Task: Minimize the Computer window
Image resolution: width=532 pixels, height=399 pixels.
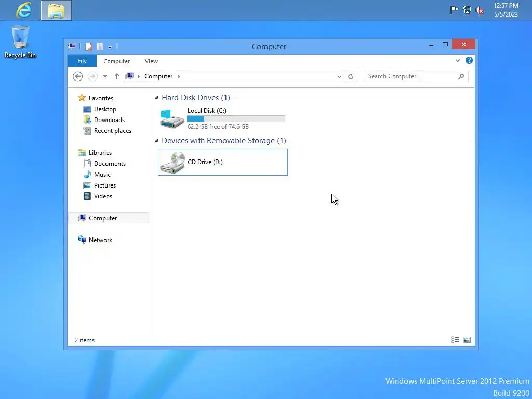Action: (x=431, y=45)
